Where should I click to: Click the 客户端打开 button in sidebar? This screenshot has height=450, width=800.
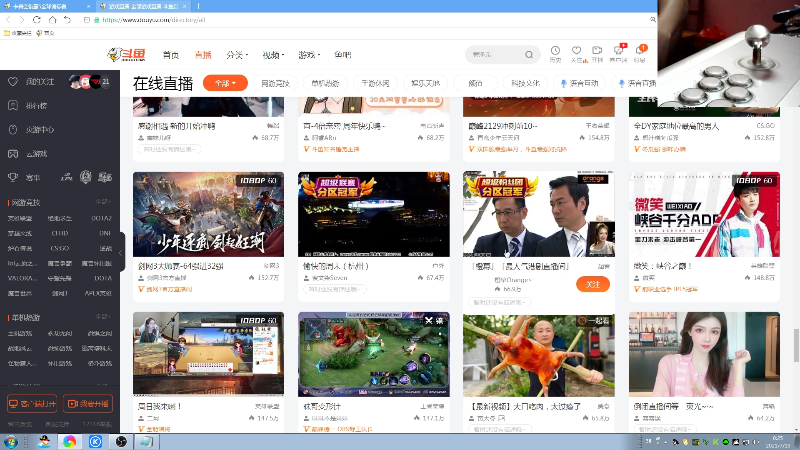[x=32, y=404]
